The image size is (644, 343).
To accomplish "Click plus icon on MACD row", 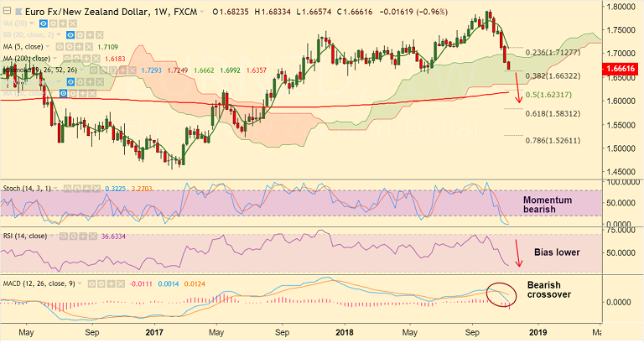I will point(111,283).
